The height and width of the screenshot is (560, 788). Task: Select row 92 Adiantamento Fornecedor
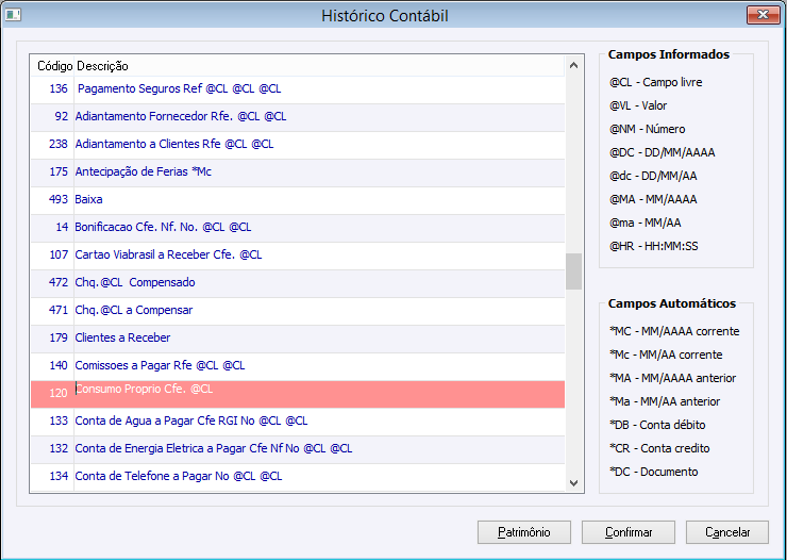[x=298, y=117]
